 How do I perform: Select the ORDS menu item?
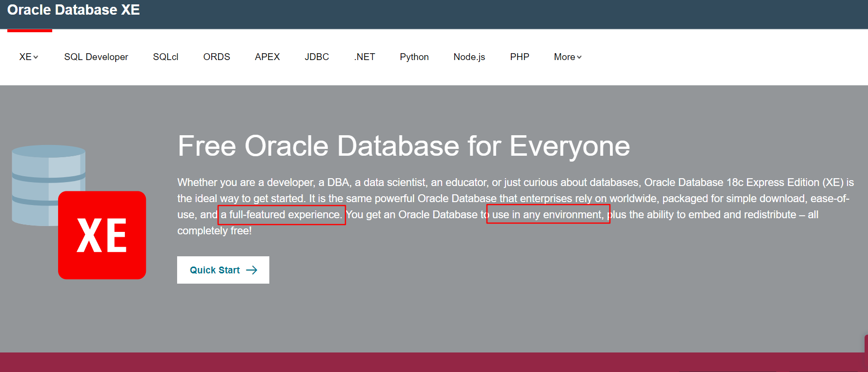pos(217,57)
